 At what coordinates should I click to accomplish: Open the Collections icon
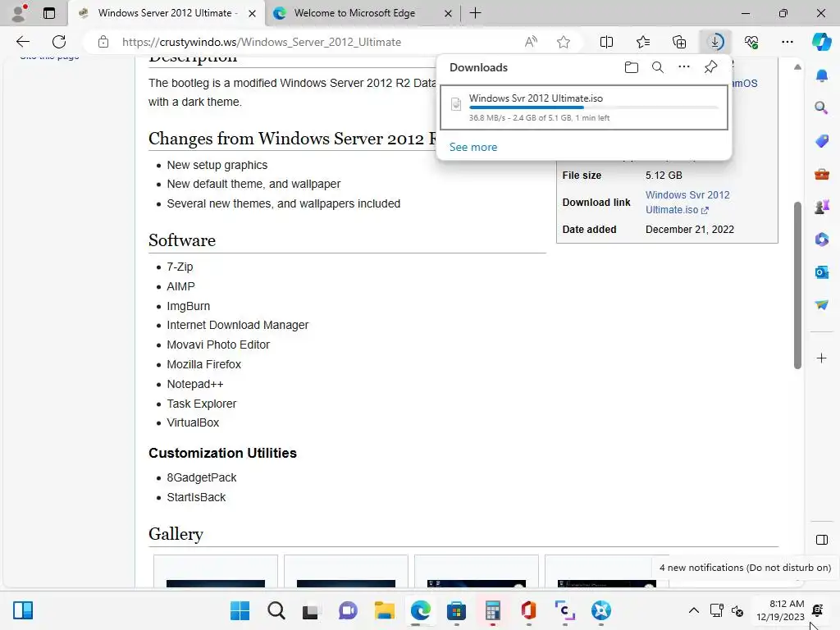click(678, 42)
